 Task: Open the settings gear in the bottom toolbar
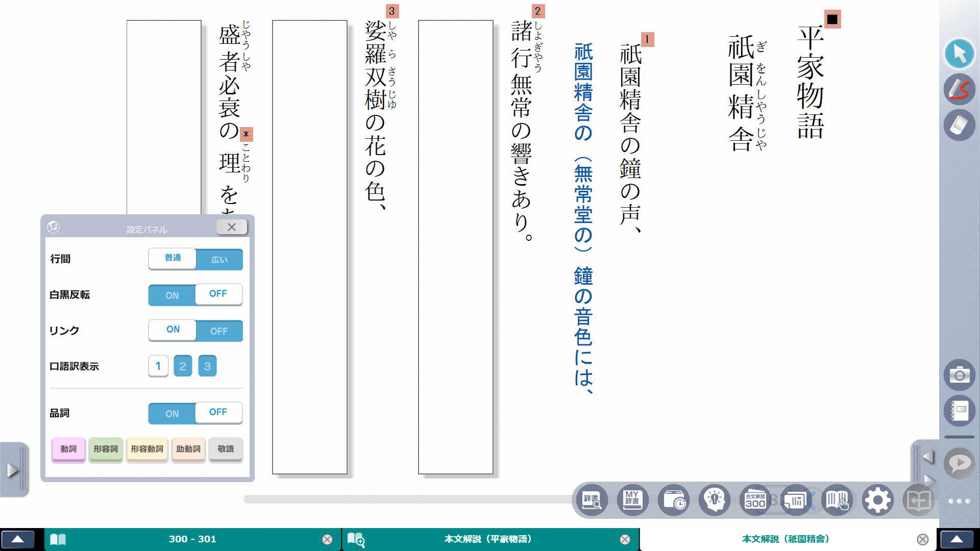click(x=877, y=500)
